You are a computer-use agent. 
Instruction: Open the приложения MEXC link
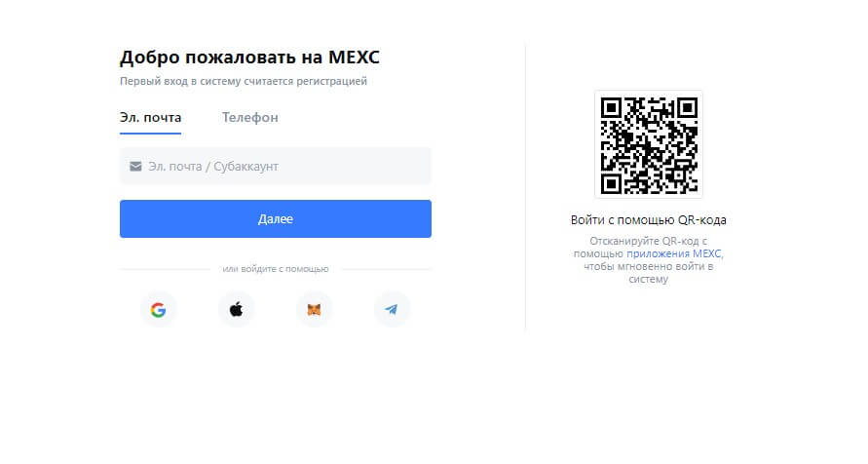674,253
